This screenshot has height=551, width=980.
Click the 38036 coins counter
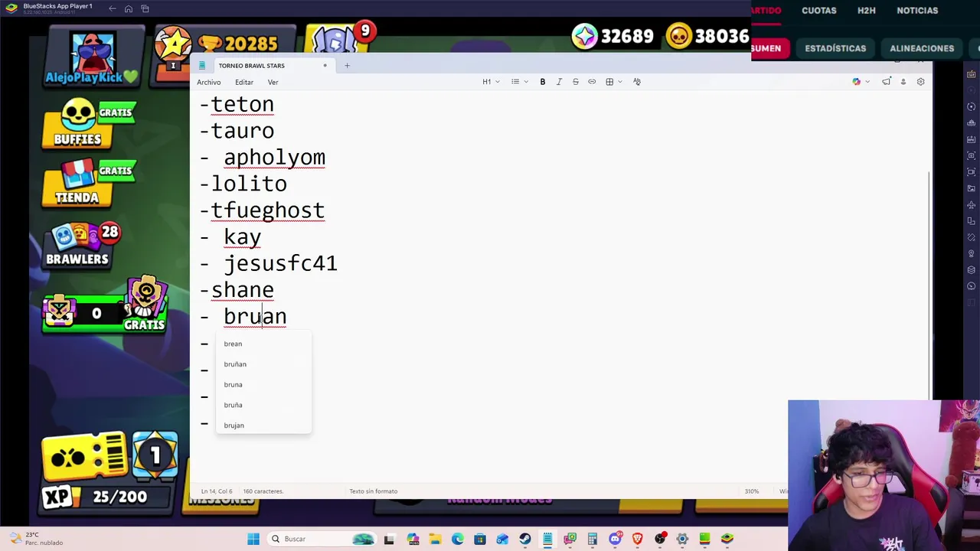tap(707, 36)
